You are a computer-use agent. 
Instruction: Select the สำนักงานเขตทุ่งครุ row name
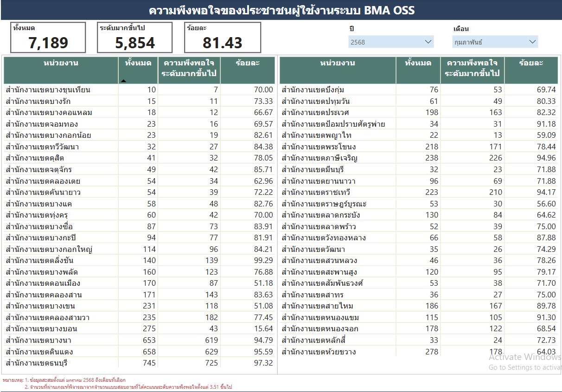38,215
